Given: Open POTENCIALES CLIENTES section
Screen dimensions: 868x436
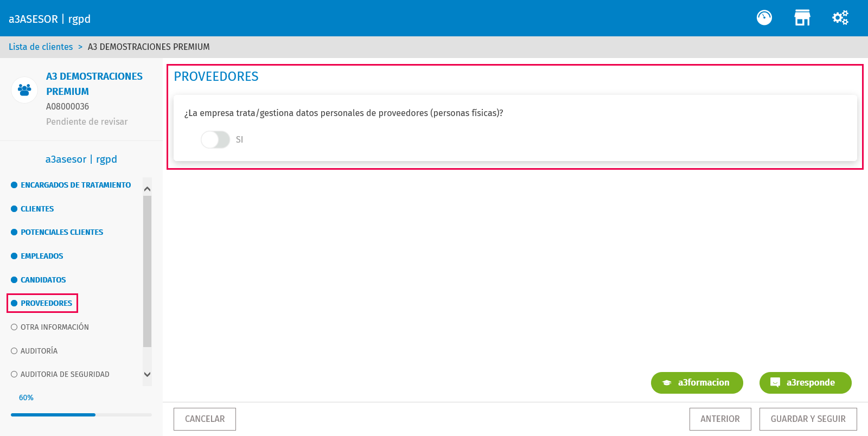Looking at the screenshot, I should coord(62,232).
